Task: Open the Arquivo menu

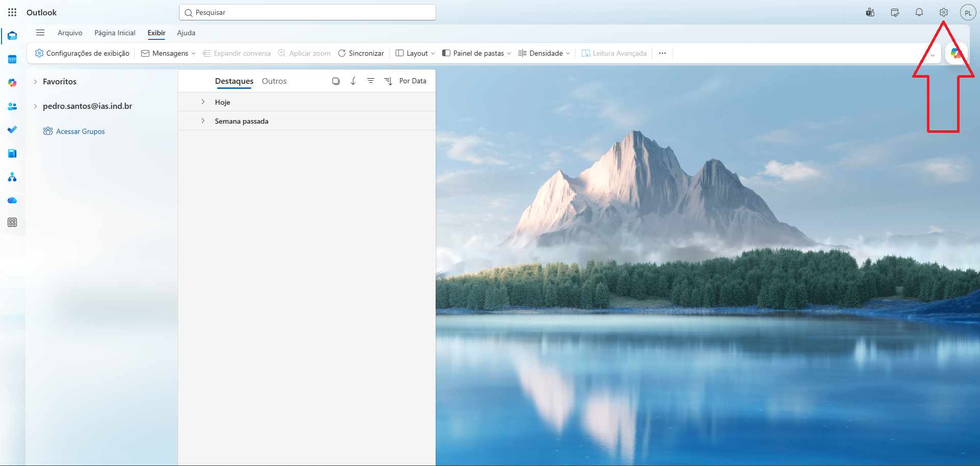Action: (x=70, y=33)
